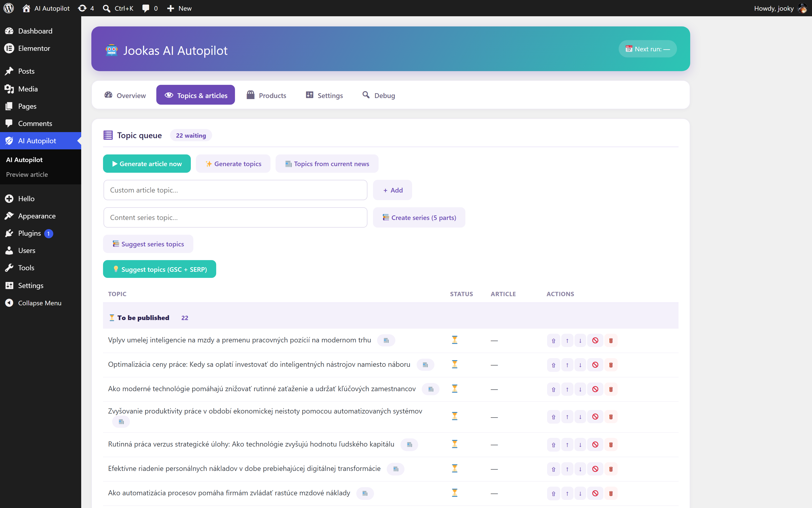Focus the Custom article topic input

point(235,190)
